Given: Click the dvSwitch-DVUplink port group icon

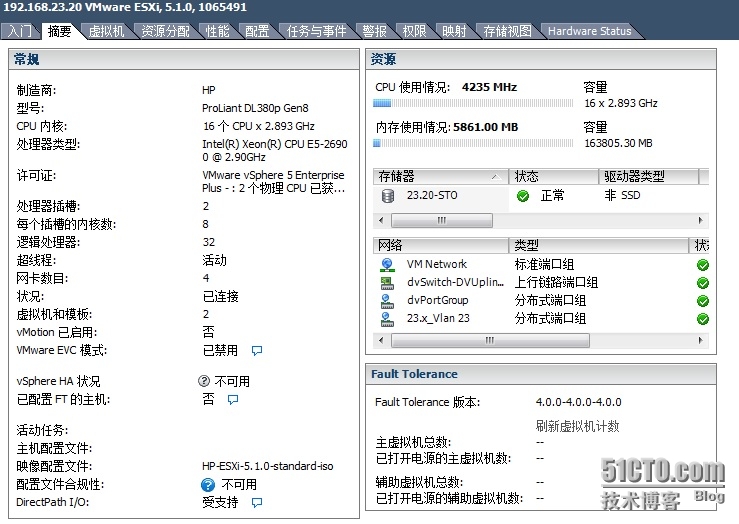Looking at the screenshot, I should coord(387,283).
